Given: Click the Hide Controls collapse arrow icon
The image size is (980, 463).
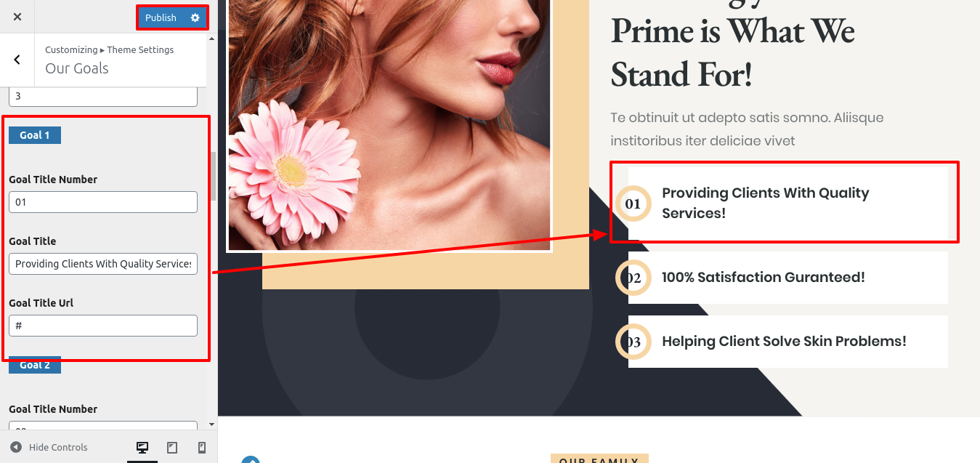Looking at the screenshot, I should pyautogui.click(x=16, y=447).
